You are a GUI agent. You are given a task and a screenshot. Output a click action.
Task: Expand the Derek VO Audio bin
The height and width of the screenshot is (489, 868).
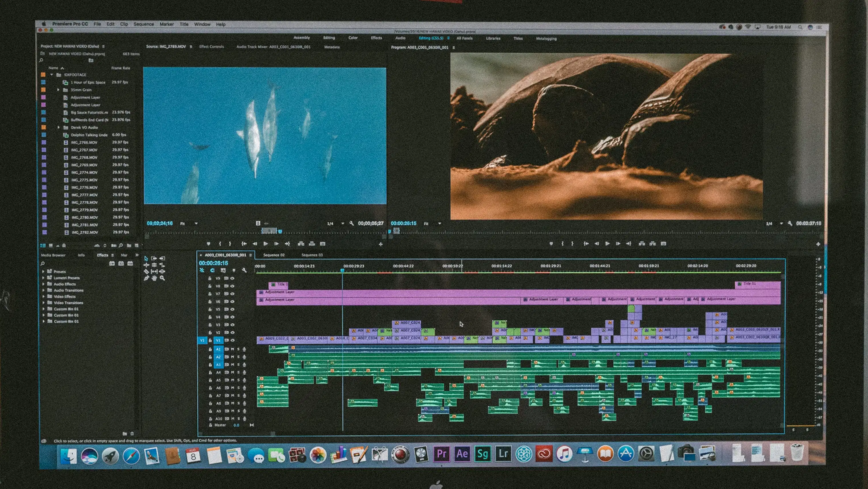(x=58, y=127)
